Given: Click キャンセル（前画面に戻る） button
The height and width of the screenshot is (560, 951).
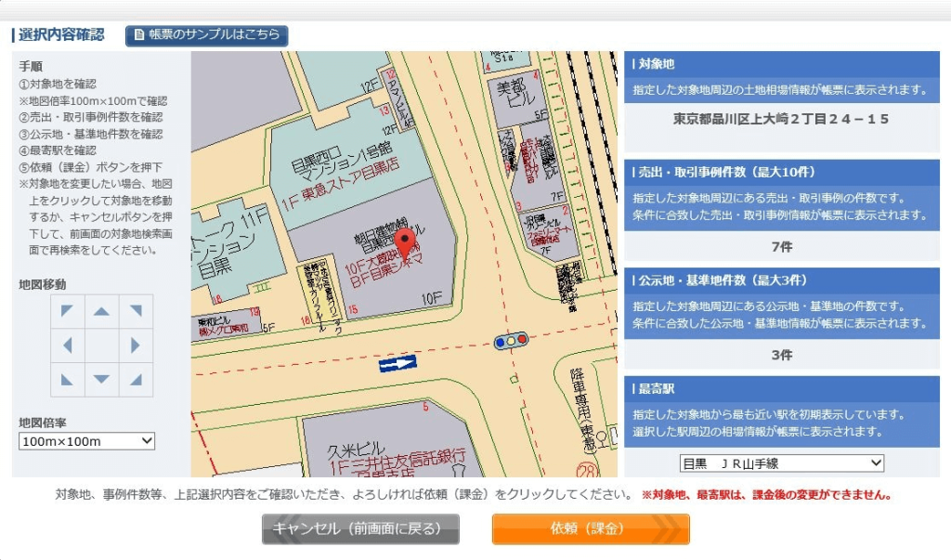Looking at the screenshot, I should (360, 529).
